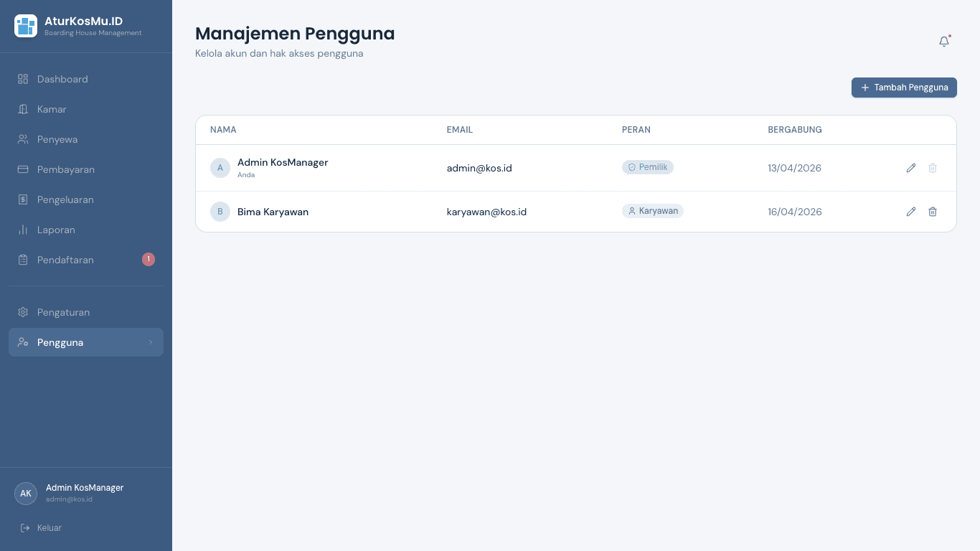This screenshot has width=980, height=551.
Task: Select the email karyawan@kos.id
Action: click(487, 212)
